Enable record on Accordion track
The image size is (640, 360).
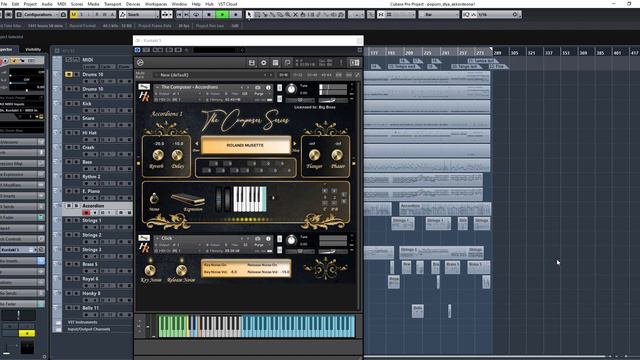click(x=86, y=213)
